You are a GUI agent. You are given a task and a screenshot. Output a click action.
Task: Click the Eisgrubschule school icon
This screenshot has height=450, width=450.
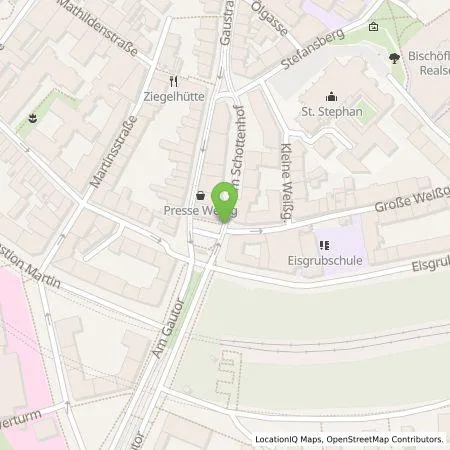tap(324, 246)
